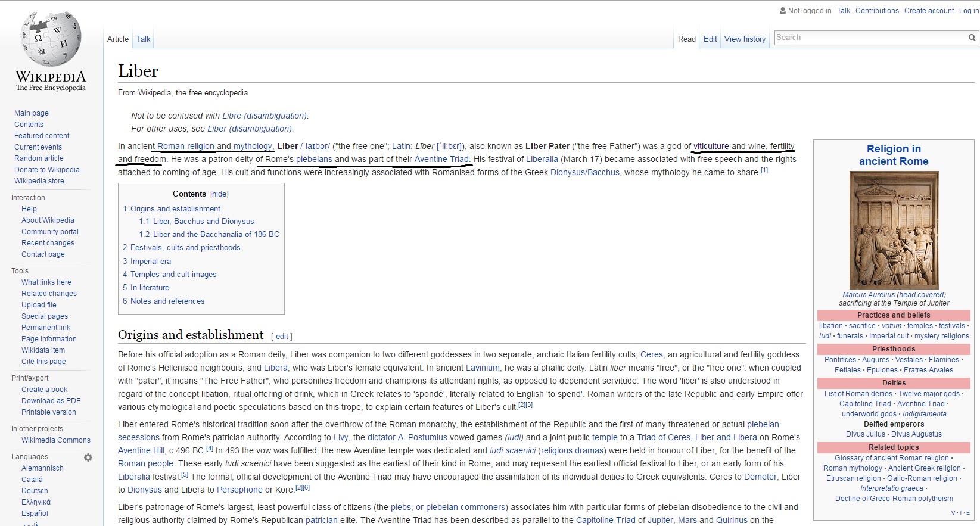The width and height of the screenshot is (980, 526).
Task: Click the user icon beside Not logged in
Action: (x=783, y=11)
